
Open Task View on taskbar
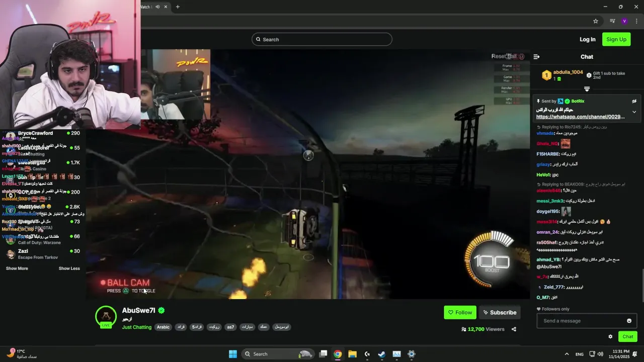tap(324, 354)
